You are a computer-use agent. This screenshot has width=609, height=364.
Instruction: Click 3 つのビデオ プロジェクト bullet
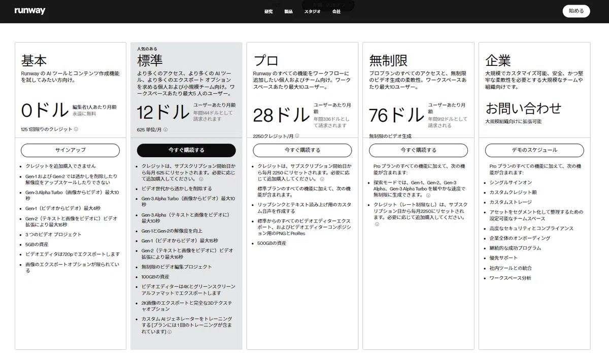[53, 234]
